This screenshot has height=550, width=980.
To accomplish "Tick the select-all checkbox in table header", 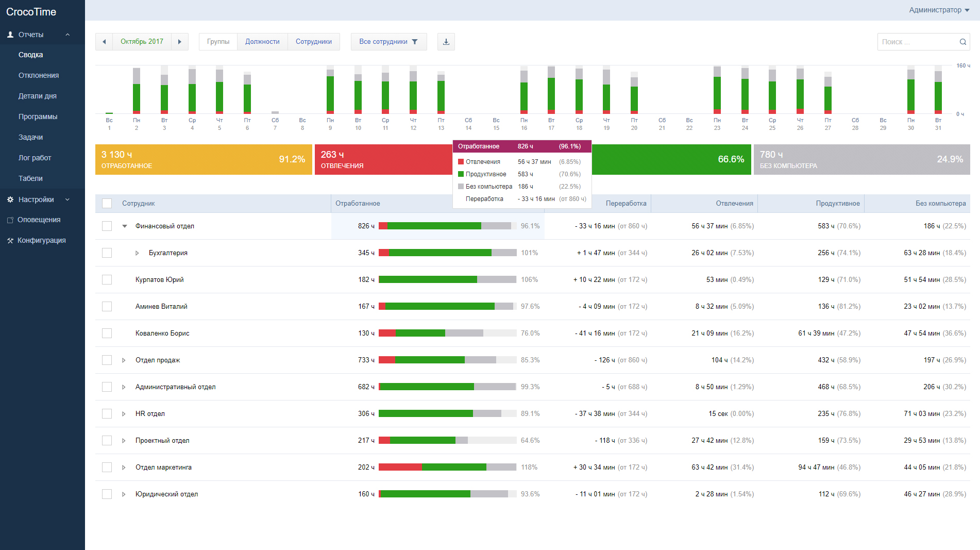I will click(107, 204).
